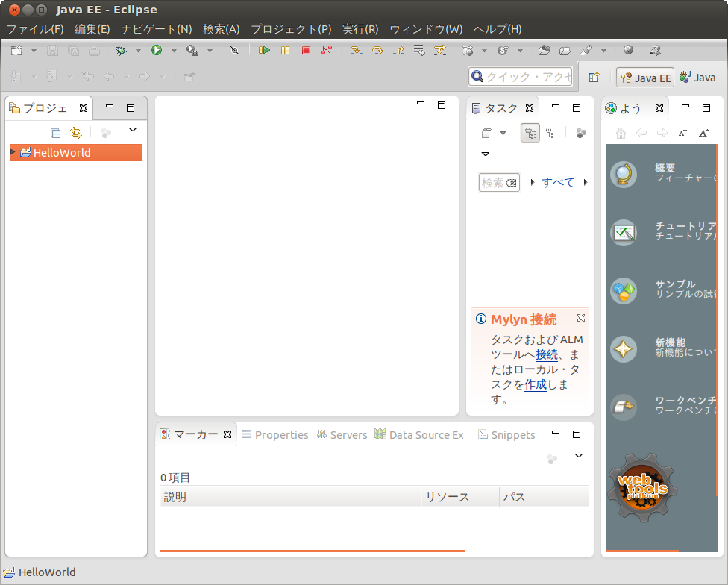Toggle Categorized view in Task list
The image size is (728, 585).
click(530, 134)
